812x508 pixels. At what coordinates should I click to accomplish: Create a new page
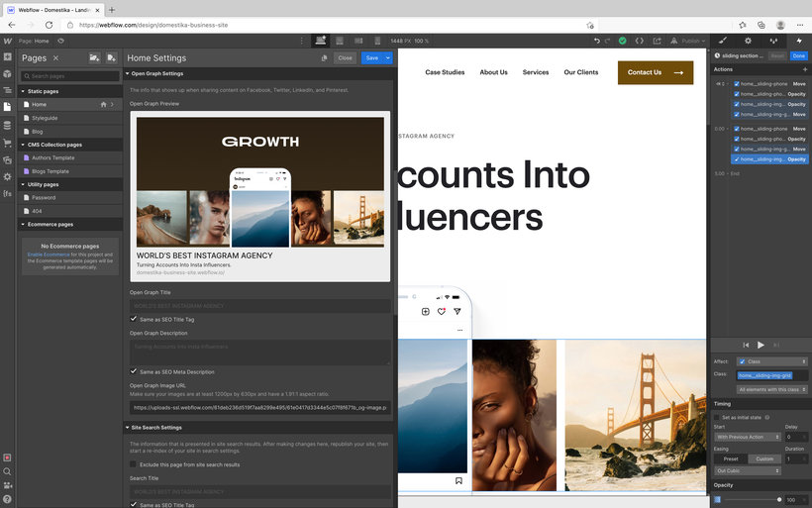tap(111, 58)
